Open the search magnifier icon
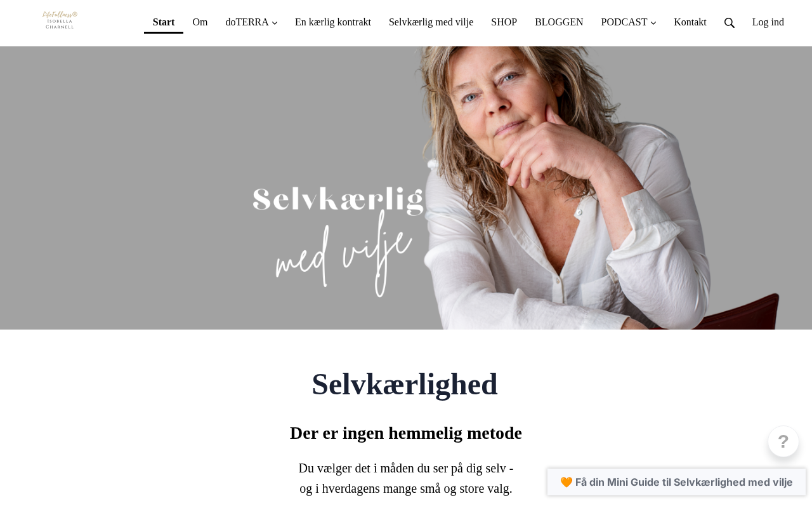The height and width of the screenshot is (508, 812). (730, 23)
